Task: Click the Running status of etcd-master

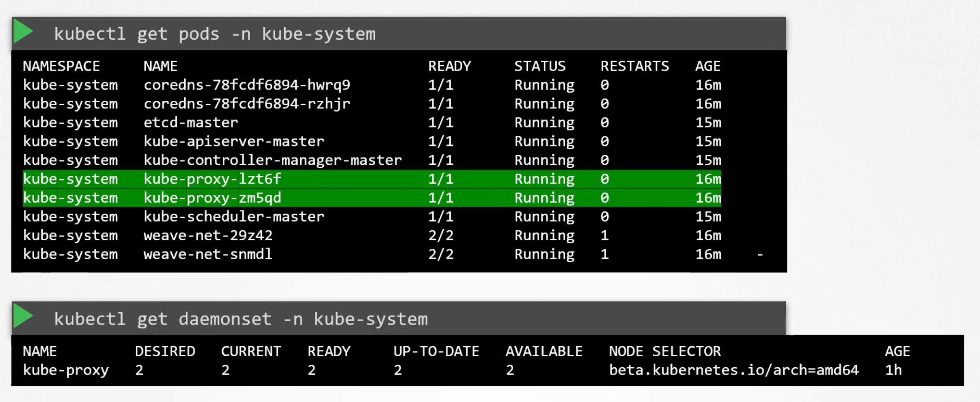Action: [544, 122]
